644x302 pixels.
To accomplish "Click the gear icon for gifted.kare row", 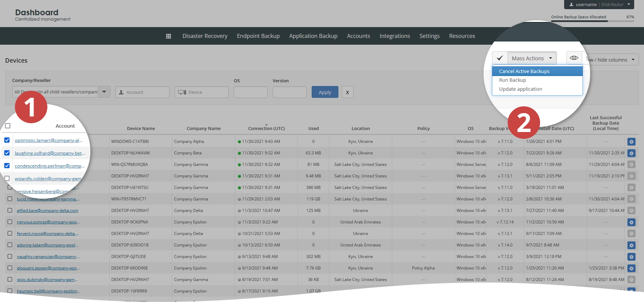I will pos(631,211).
